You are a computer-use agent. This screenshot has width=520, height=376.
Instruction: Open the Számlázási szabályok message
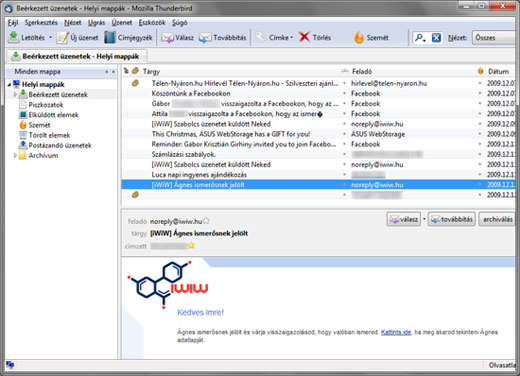184,154
